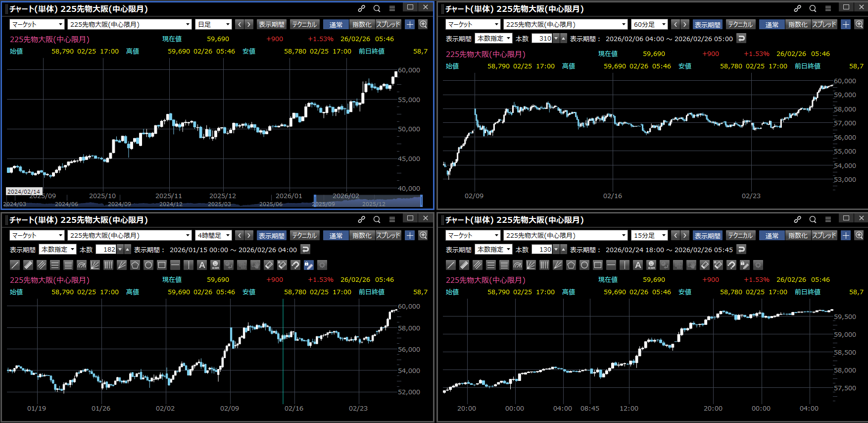Open hamburger menu in 日足 chart title bar

coord(392,8)
